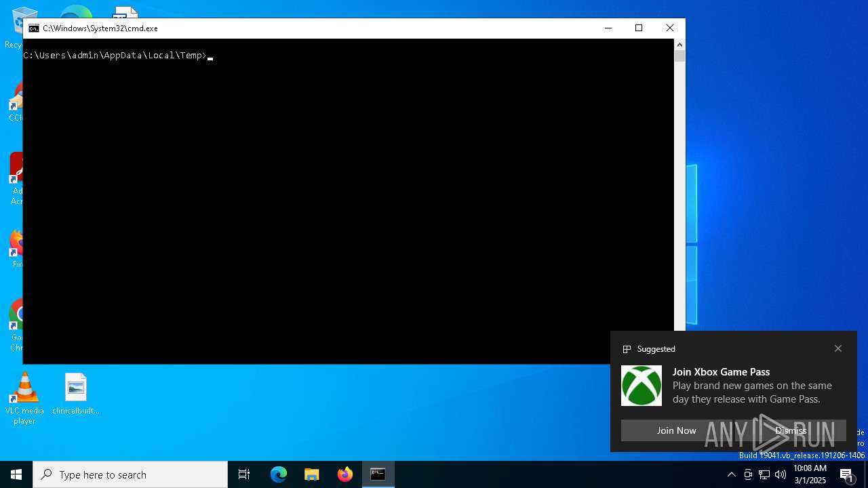The width and height of the screenshot is (868, 488).
Task: Open cmd.exe window system menu icon
Action: tap(33, 28)
